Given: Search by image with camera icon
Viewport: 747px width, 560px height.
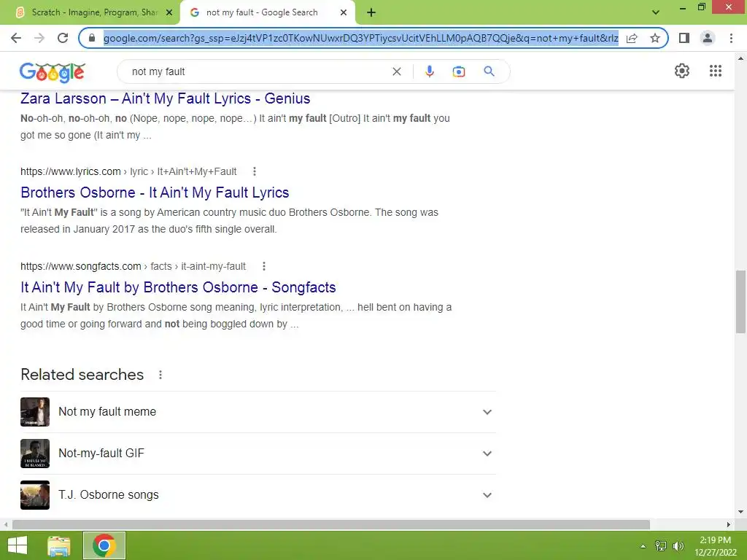Looking at the screenshot, I should (x=459, y=71).
